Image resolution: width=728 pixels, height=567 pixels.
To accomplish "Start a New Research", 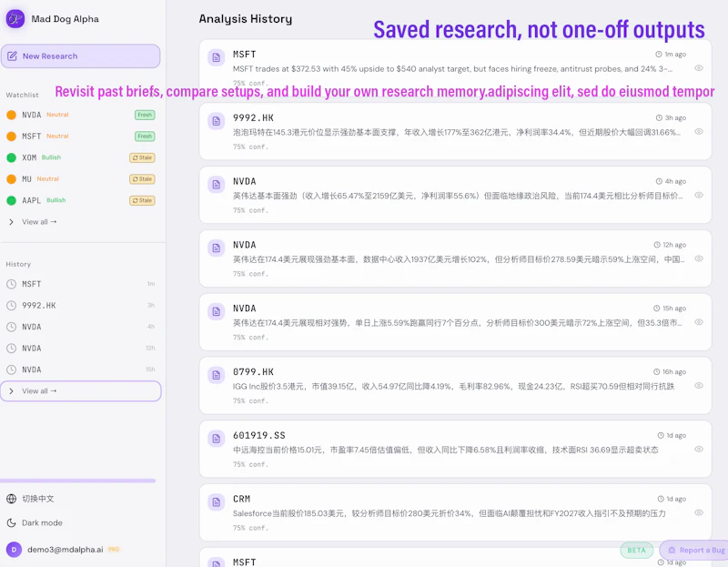I will pyautogui.click(x=80, y=56).
